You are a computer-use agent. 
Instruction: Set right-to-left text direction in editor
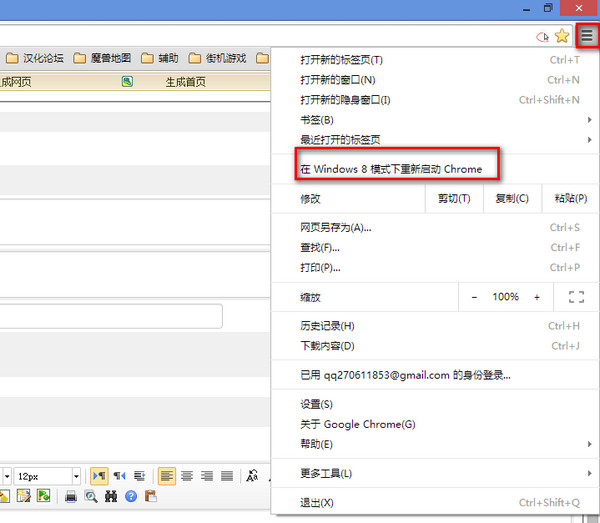(119, 476)
